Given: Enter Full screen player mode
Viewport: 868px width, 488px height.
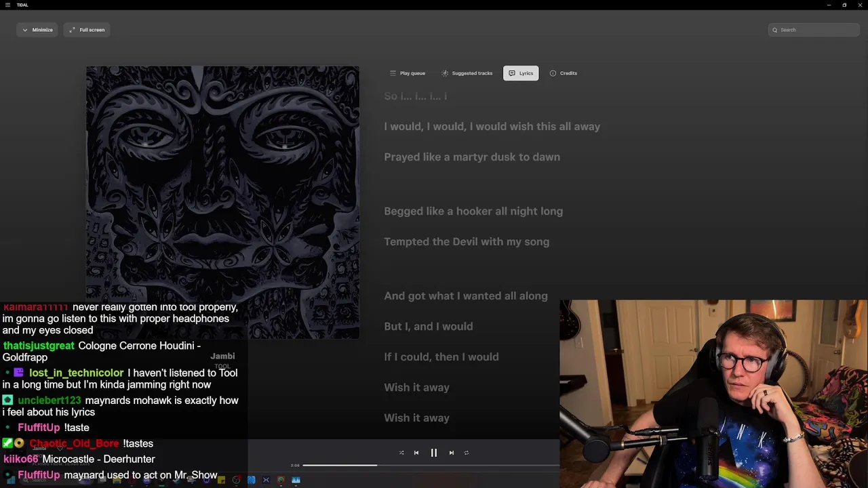Looking at the screenshot, I should tap(87, 30).
